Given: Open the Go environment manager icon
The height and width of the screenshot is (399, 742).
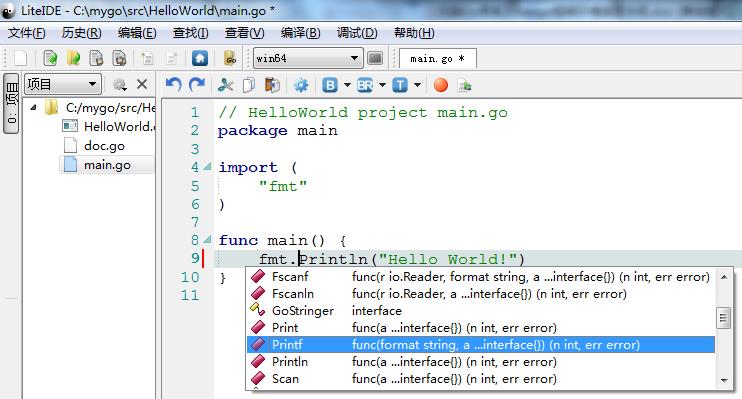Looking at the screenshot, I should pyautogui.click(x=230, y=58).
